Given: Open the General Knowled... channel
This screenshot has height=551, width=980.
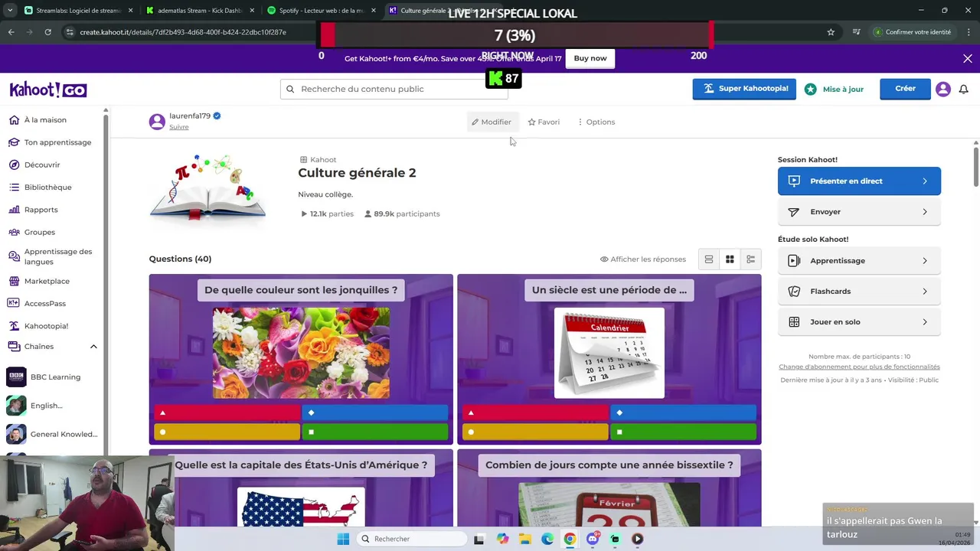Looking at the screenshot, I should pyautogui.click(x=54, y=434).
